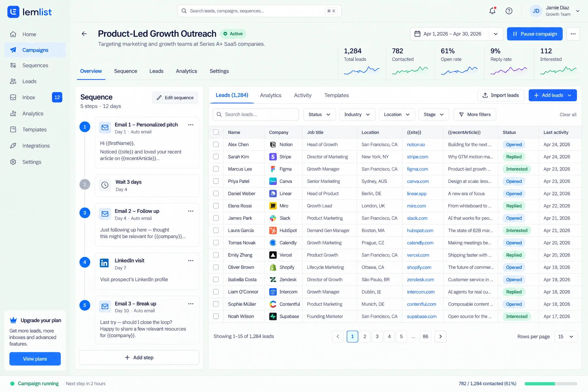Viewport: 588px width, 392px height.
Task: Open options menu for Email 1 – Personalized pitch
Action: pyautogui.click(x=191, y=125)
